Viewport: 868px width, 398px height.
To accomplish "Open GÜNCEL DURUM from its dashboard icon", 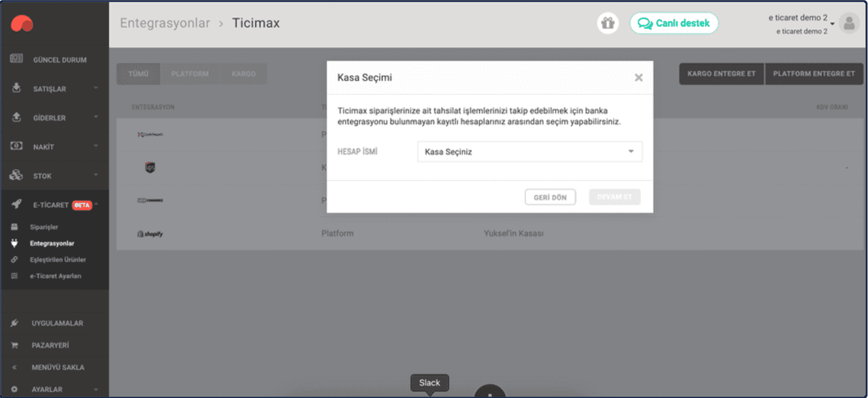I will (17, 59).
